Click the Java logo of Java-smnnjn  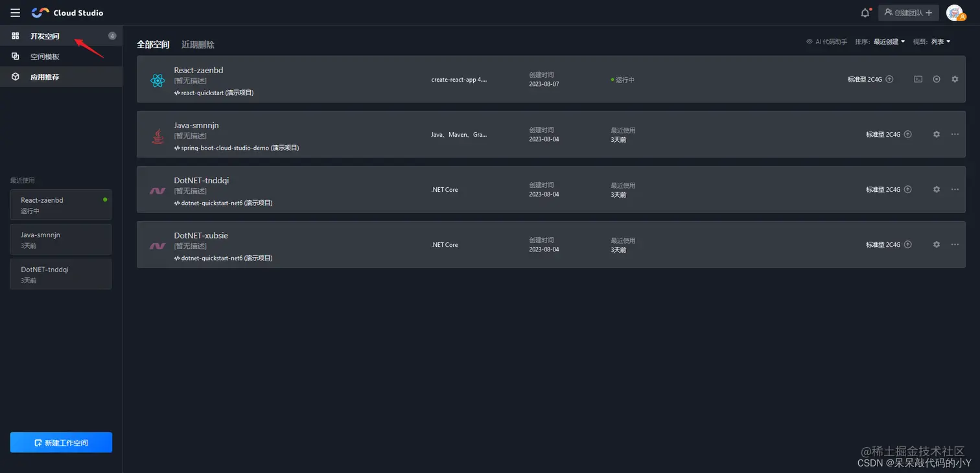click(157, 136)
